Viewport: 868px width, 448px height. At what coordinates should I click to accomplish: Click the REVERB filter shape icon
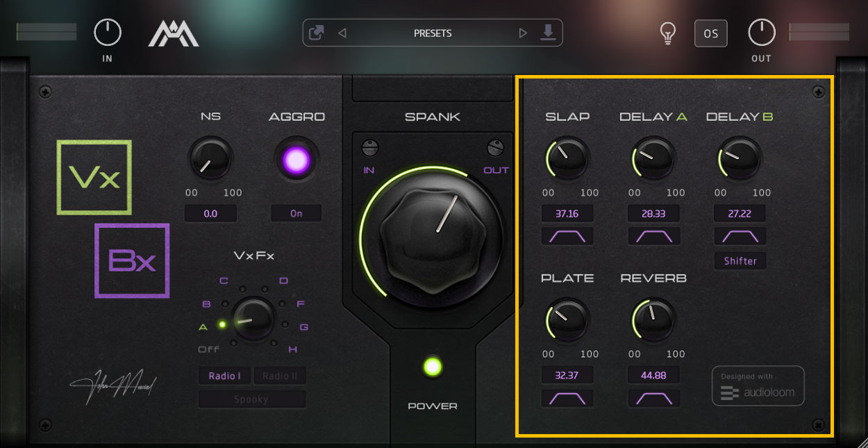coord(653,398)
